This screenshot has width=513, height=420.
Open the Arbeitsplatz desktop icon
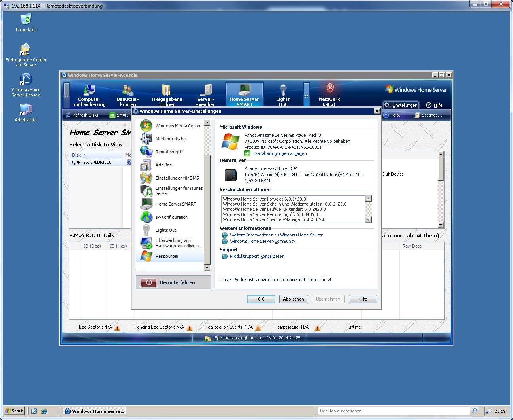[26, 112]
